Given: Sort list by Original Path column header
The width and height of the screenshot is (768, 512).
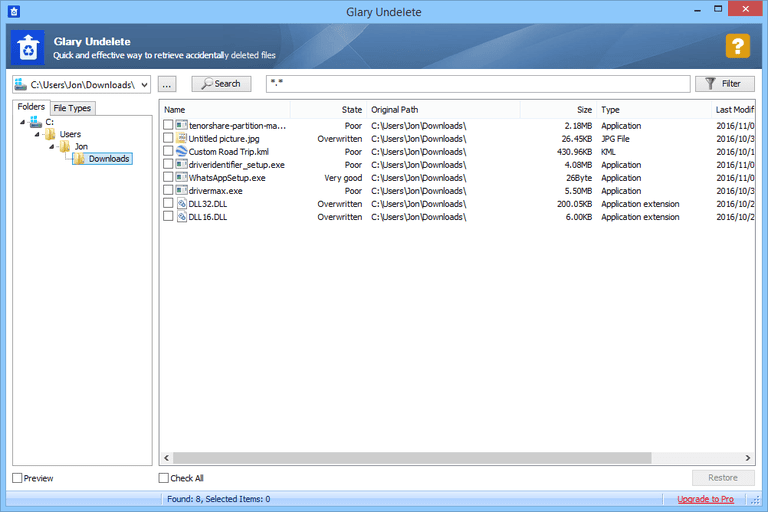Looking at the screenshot, I should coord(443,110).
